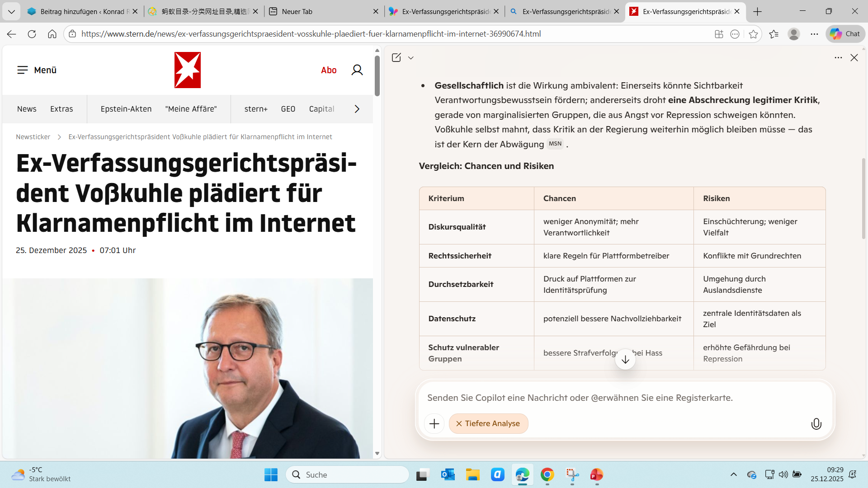Open the Epstein-Akten navigation item
The image size is (868, 488).
point(126,109)
